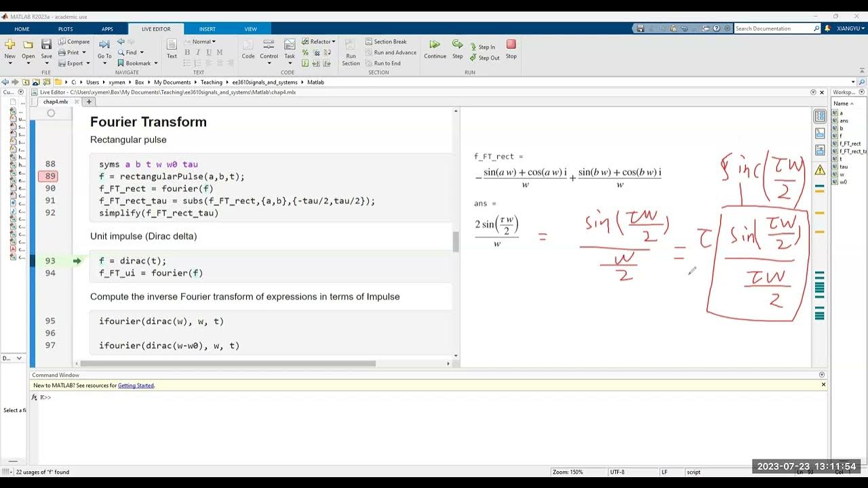This screenshot has width=868, height=488.
Task: Hide code view icon
Action: (820, 150)
